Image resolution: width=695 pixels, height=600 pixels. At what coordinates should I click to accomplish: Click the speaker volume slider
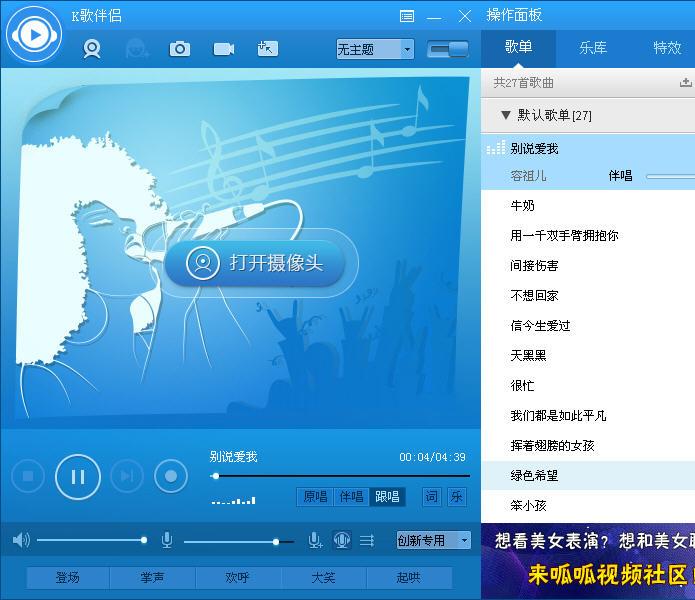(91, 540)
